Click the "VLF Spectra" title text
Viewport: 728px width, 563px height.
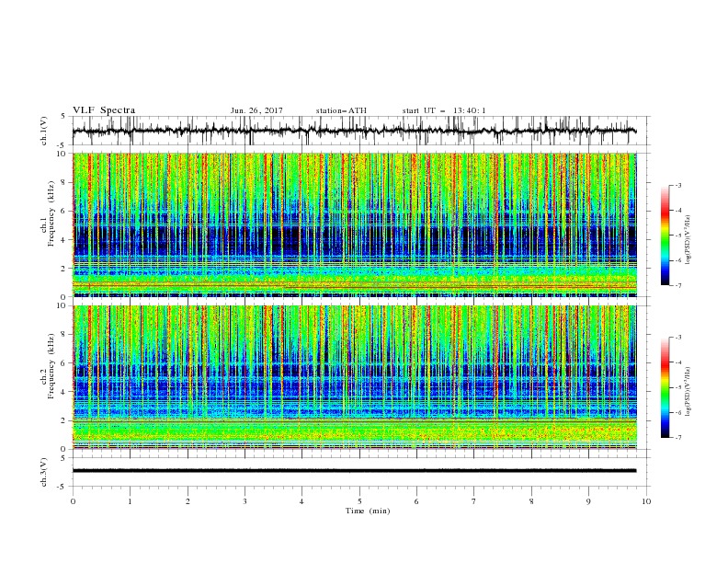click(104, 110)
